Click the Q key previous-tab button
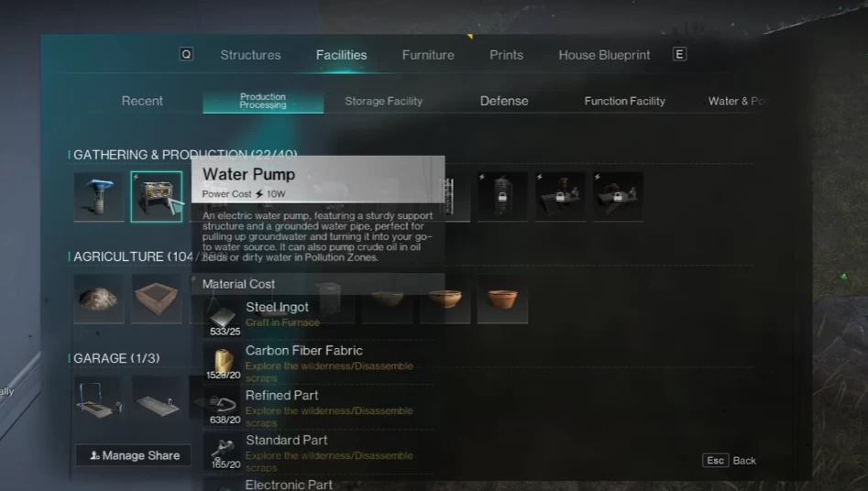 [186, 54]
